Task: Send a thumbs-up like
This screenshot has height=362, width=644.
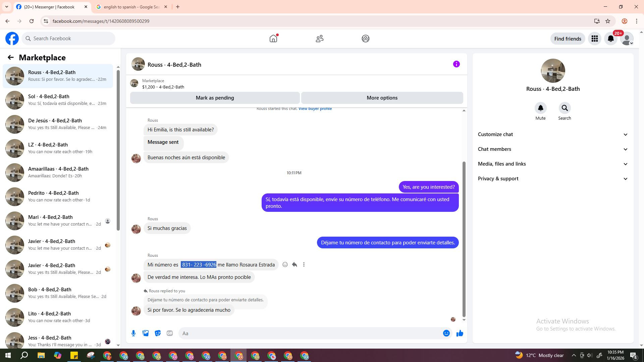Action: (x=460, y=333)
